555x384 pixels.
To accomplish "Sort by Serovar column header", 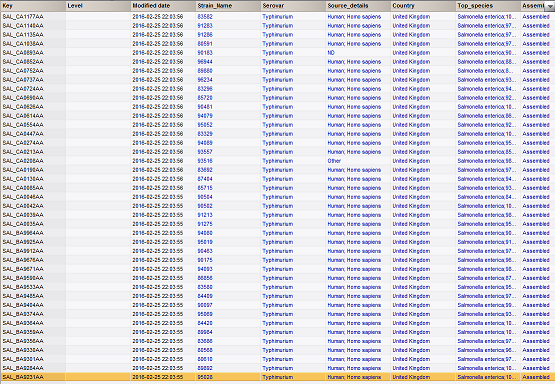I will 293,6.
